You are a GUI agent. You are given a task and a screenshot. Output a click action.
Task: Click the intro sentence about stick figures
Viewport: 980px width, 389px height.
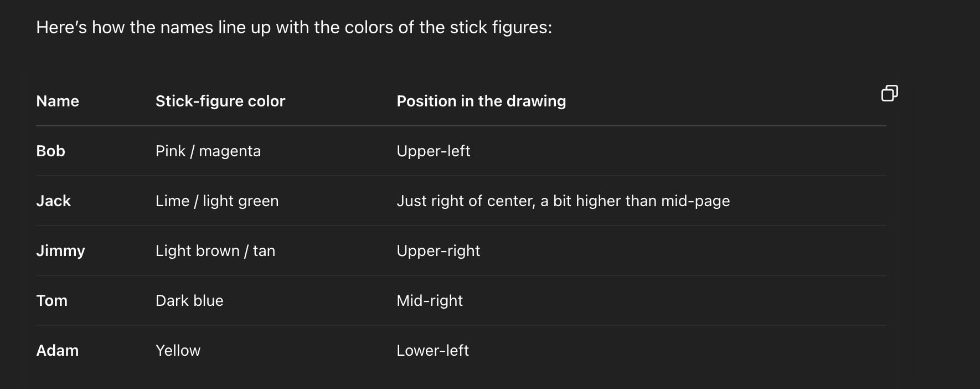(x=294, y=27)
